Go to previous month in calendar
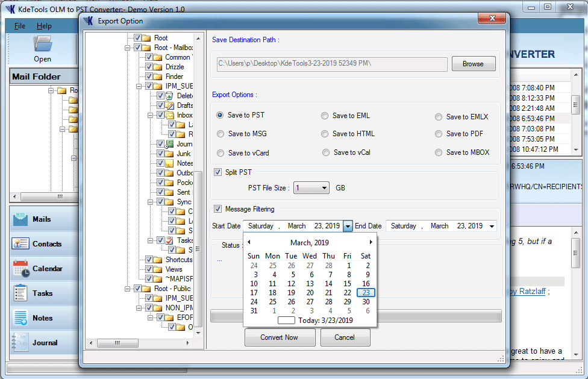Screen dimensions: 588x379 (x=249, y=242)
